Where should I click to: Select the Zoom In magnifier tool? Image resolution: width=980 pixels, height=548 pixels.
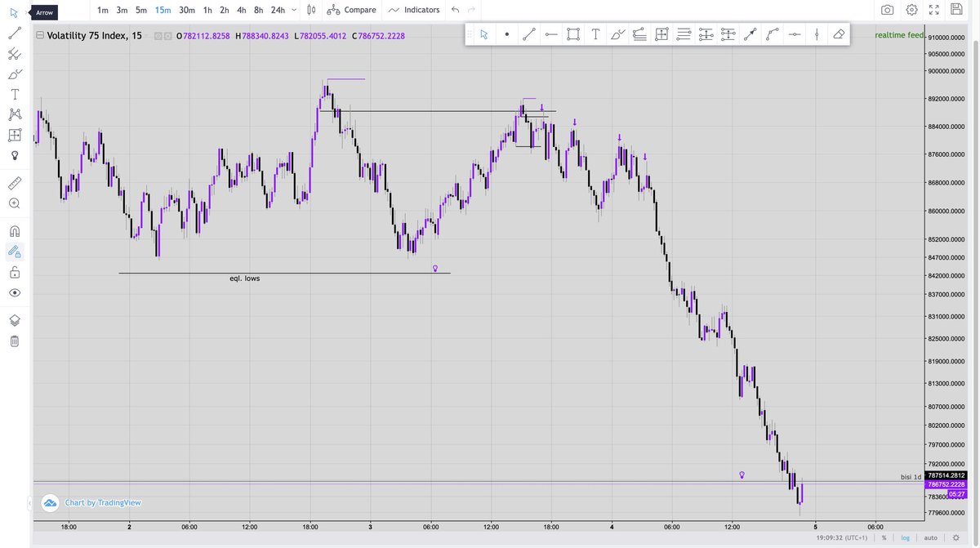coord(14,203)
